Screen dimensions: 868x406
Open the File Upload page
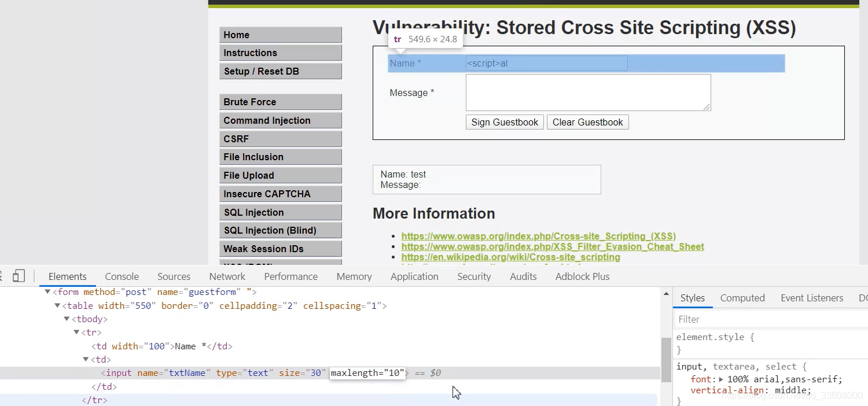pos(280,175)
